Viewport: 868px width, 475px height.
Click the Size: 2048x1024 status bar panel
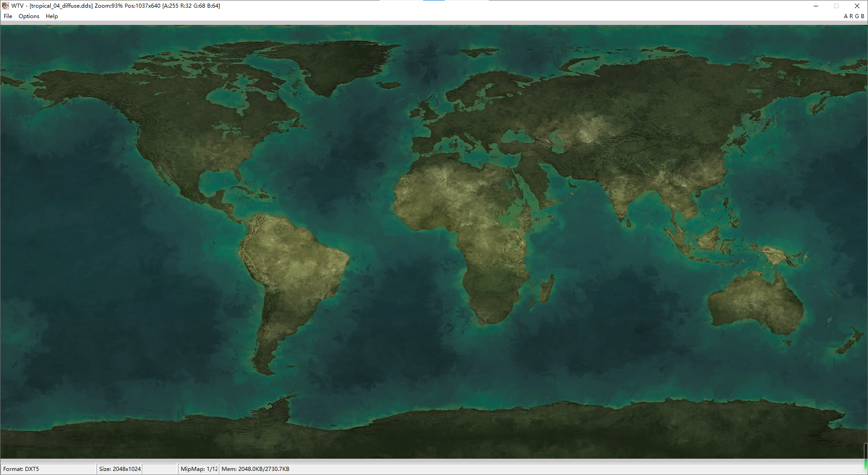tap(119, 469)
